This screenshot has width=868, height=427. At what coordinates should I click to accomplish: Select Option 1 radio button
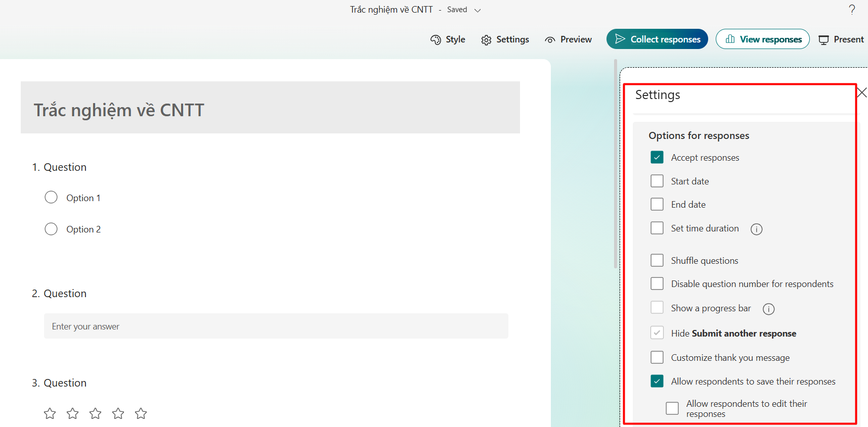51,197
